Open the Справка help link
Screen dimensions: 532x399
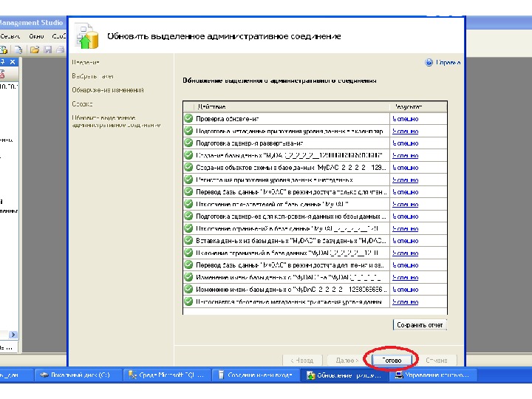tap(448, 62)
